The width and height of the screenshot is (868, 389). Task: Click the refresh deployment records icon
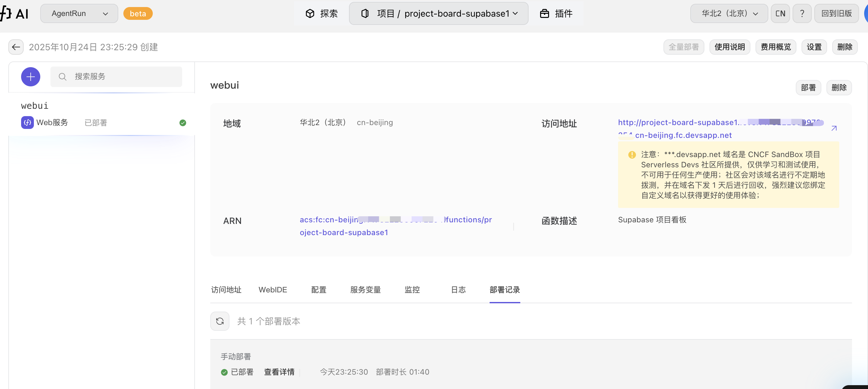tap(220, 321)
